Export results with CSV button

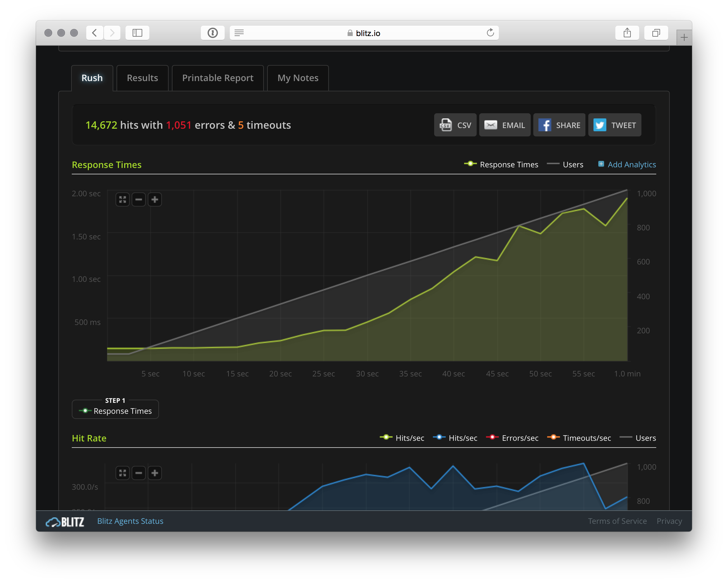(x=455, y=125)
